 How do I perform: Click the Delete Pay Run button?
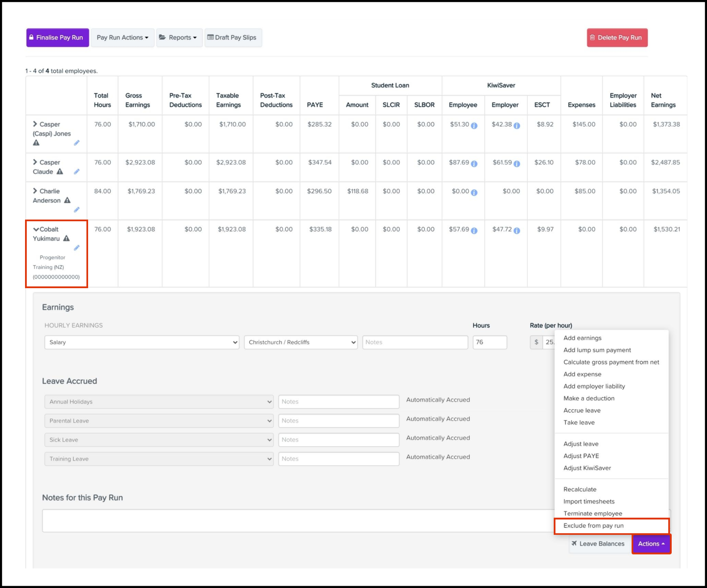[617, 37]
